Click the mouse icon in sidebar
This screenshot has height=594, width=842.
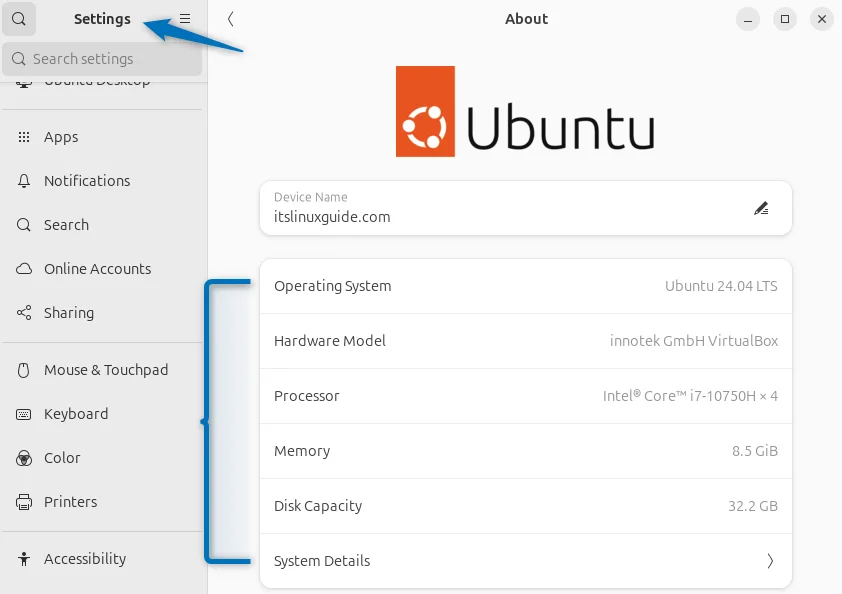click(x=24, y=370)
